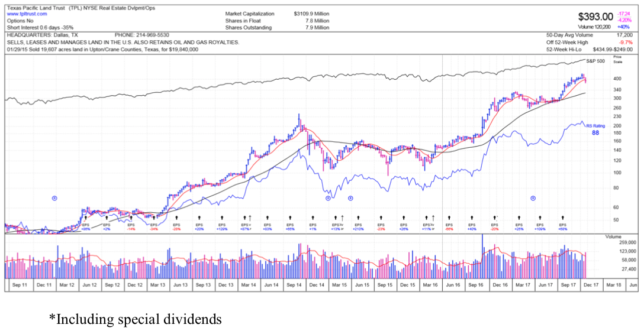Select the EPS +20% quarterly label

199,227
